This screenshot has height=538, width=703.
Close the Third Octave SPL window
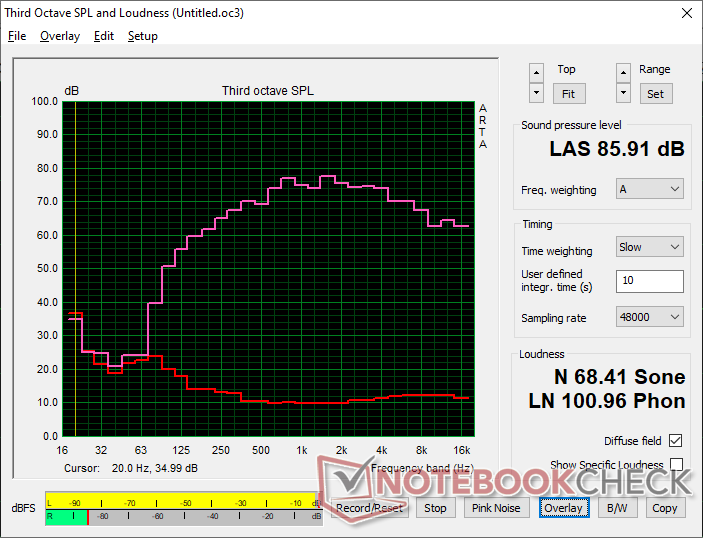[686, 13]
